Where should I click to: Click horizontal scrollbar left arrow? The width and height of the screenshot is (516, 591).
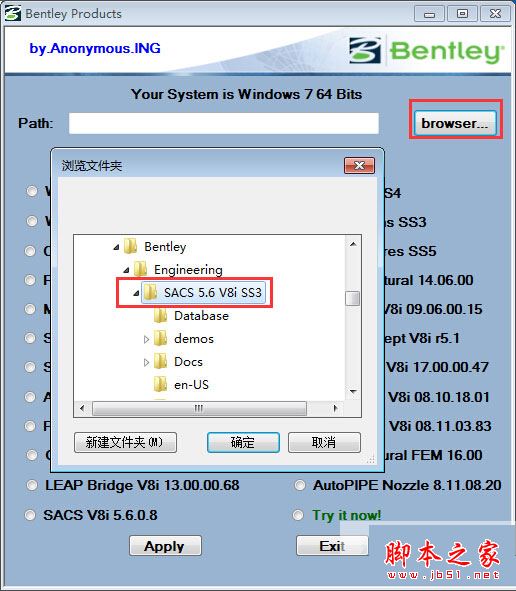[82, 408]
